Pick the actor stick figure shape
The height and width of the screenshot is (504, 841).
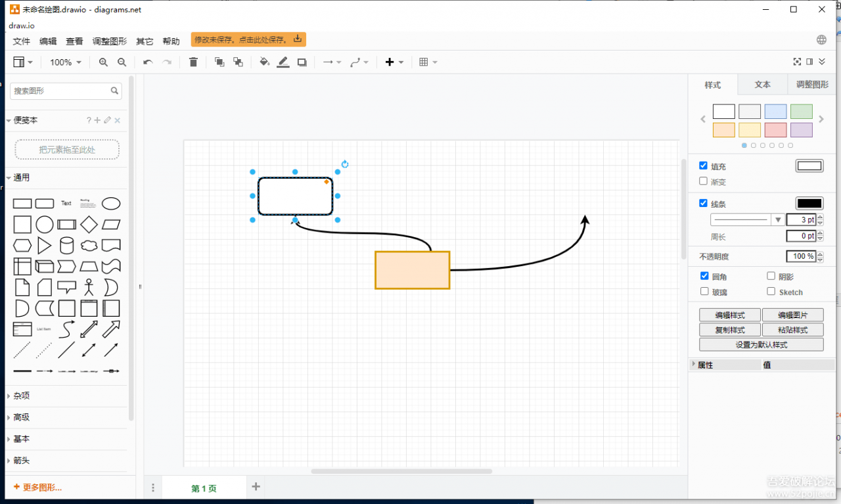tap(89, 287)
